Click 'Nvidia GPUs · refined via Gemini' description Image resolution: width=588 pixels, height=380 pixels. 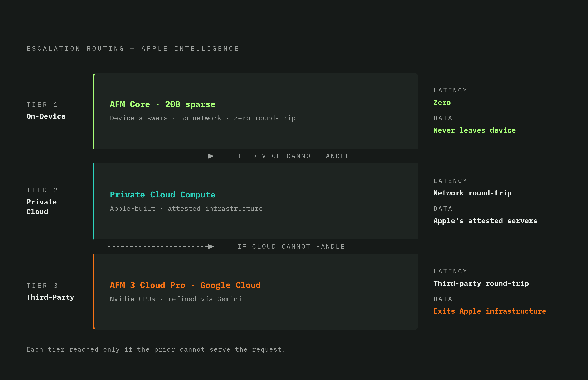176,299
